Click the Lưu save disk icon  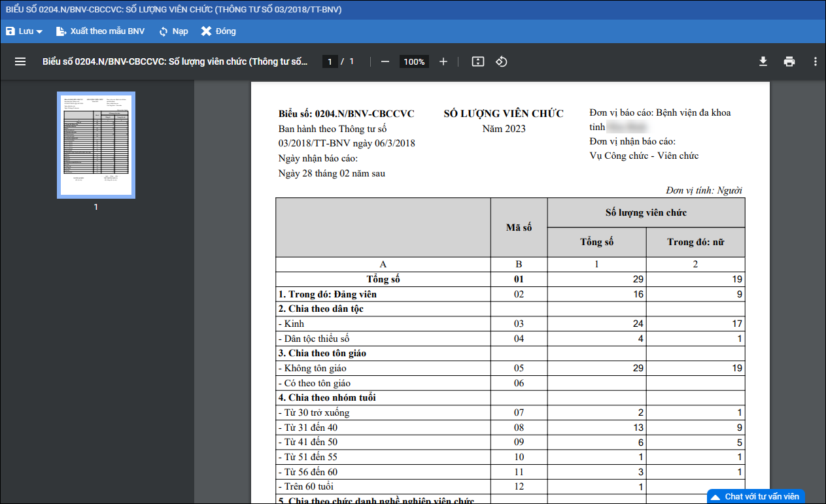point(10,31)
